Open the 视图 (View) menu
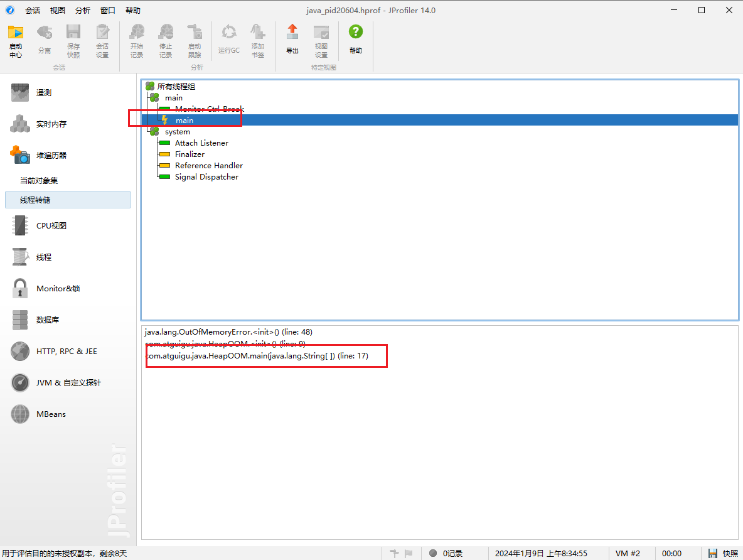 (x=58, y=11)
